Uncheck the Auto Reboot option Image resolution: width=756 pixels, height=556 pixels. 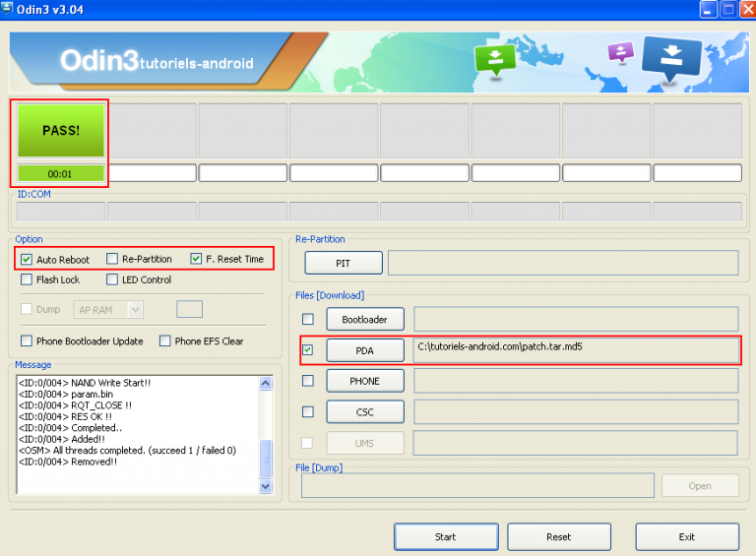27,260
